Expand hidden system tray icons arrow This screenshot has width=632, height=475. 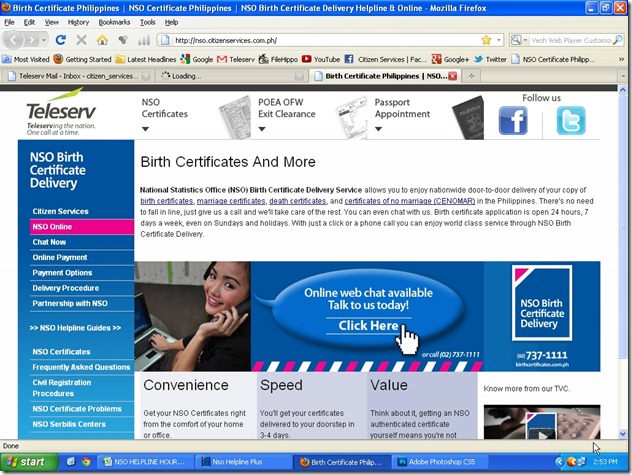[x=559, y=462]
